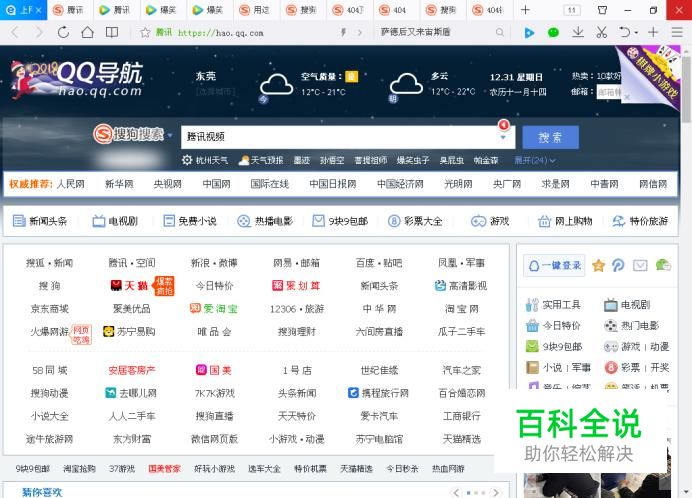Open the 国美管家 link in bottom row
This screenshot has height=498, width=692.
tap(164, 469)
